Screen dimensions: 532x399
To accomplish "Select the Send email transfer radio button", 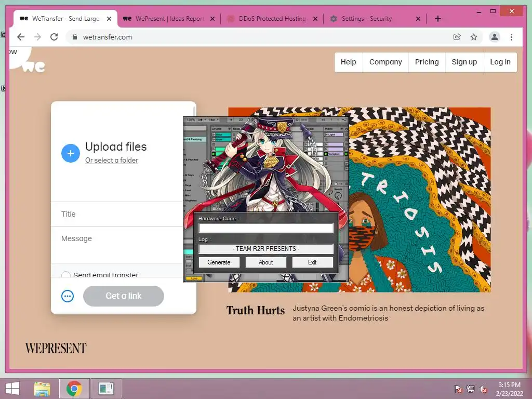I will coord(66,274).
